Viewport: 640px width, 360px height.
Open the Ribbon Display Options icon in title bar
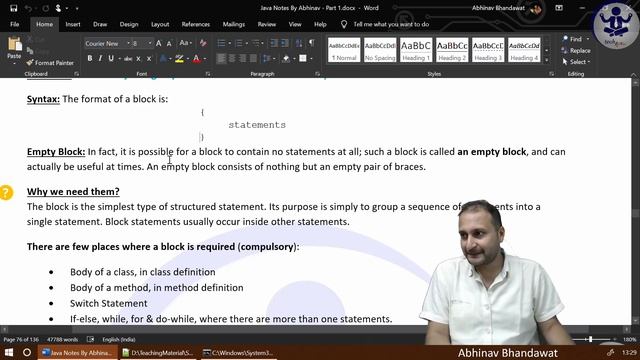coord(559,8)
